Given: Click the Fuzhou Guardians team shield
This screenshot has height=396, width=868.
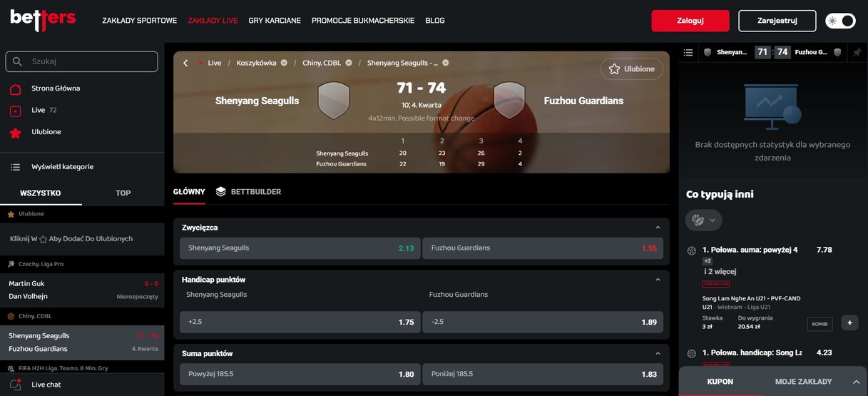Looking at the screenshot, I should click(x=509, y=100).
